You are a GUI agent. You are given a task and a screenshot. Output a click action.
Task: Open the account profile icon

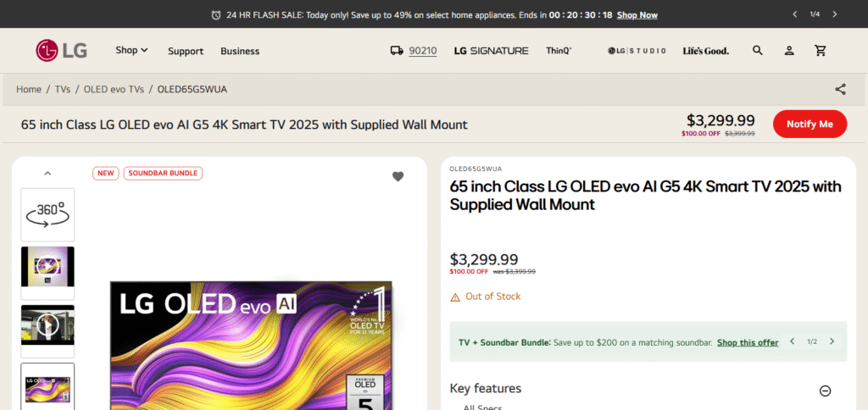point(789,50)
